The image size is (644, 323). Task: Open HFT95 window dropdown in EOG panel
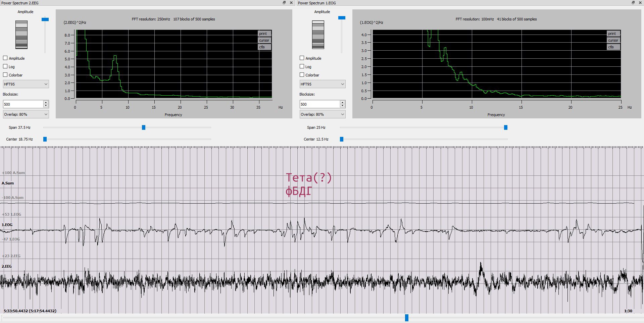(323, 84)
